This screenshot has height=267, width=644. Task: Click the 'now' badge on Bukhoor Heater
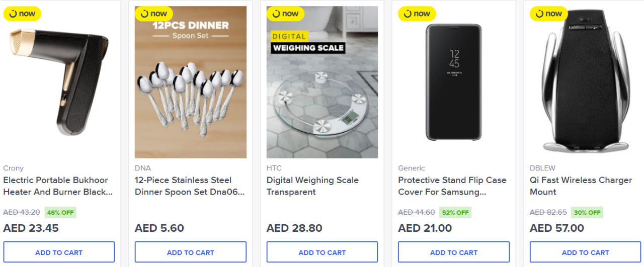click(x=22, y=14)
